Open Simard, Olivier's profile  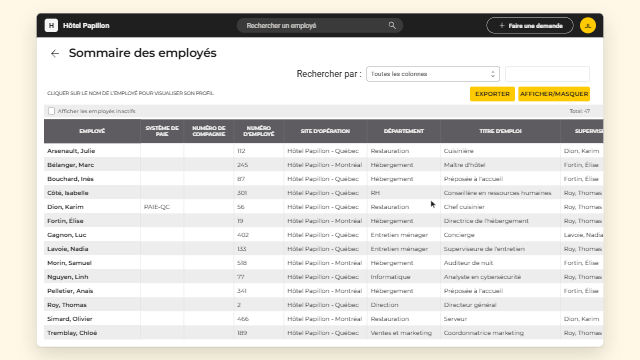coord(70,319)
